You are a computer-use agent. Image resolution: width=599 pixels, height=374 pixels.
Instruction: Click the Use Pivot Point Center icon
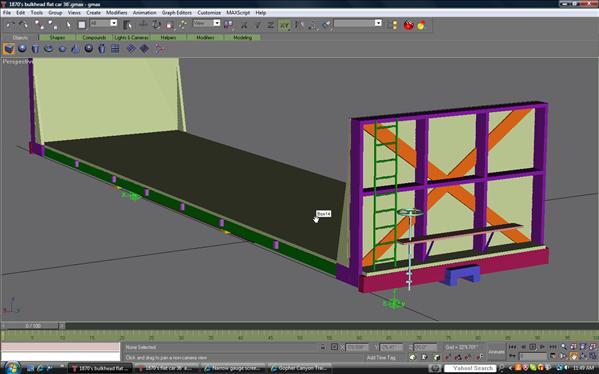pyautogui.click(x=228, y=25)
